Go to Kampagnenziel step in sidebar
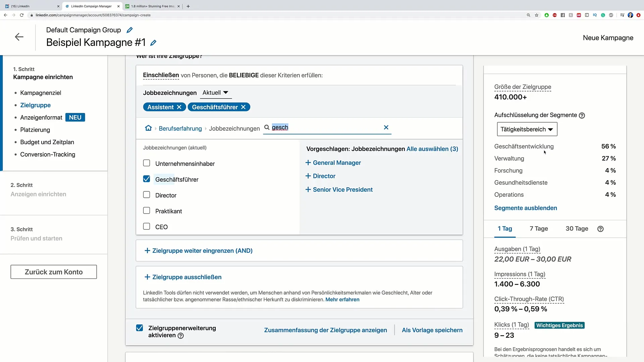Viewport: 644px width, 362px height. point(41,93)
